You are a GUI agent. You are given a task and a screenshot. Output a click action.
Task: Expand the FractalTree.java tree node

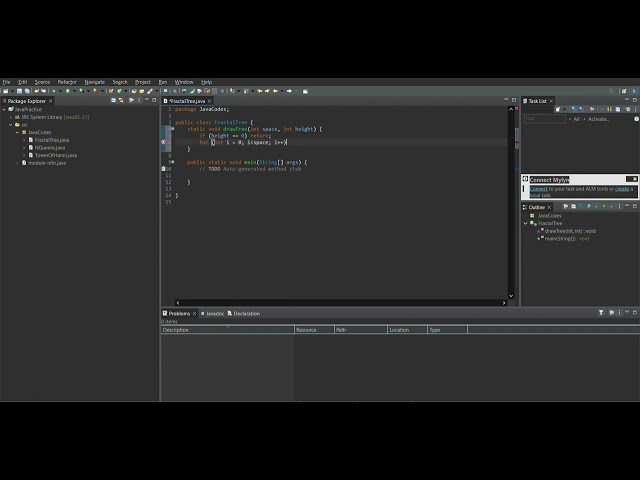pos(24,140)
